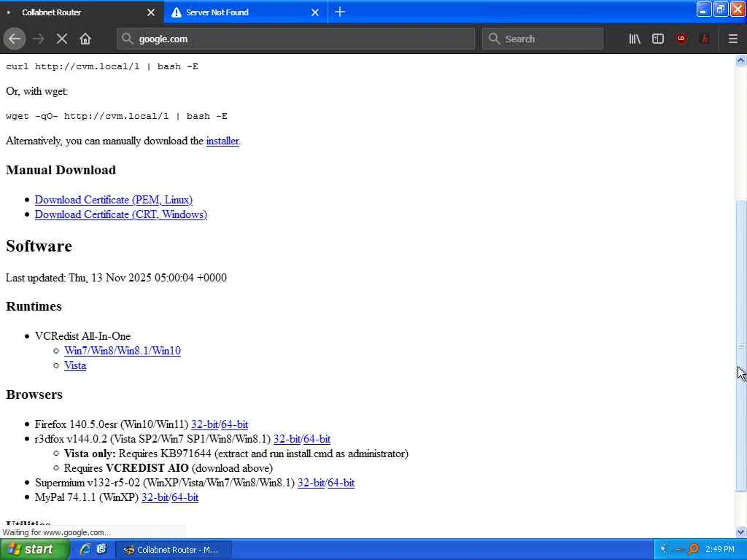The image size is (747, 560).
Task: Click the Software heading
Action: [39, 246]
